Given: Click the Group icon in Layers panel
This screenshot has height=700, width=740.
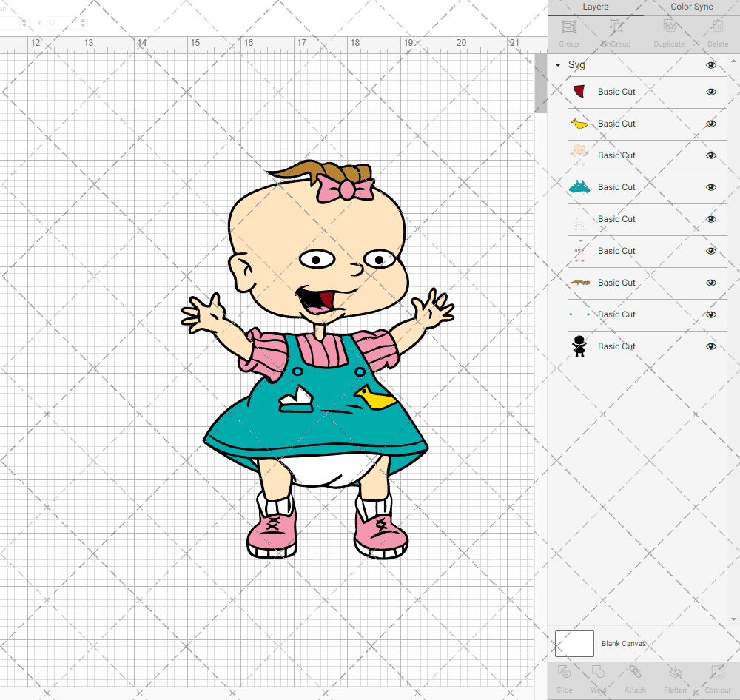Looking at the screenshot, I should click(568, 27).
